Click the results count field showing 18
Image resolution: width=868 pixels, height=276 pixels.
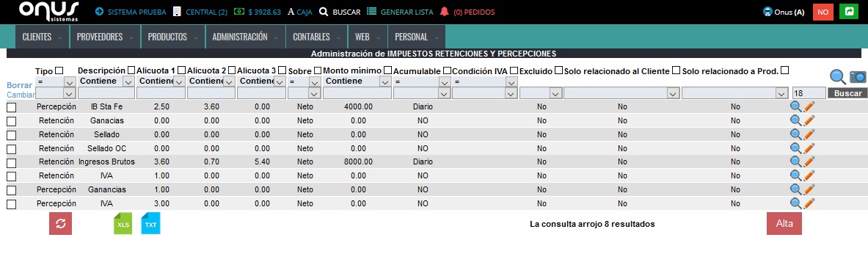(x=809, y=93)
